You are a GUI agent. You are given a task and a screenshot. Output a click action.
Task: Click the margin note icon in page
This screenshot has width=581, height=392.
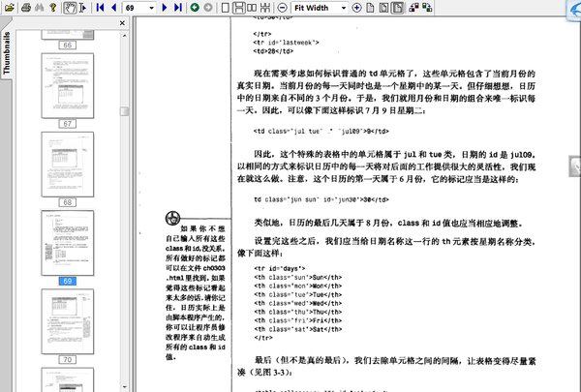tap(172, 218)
